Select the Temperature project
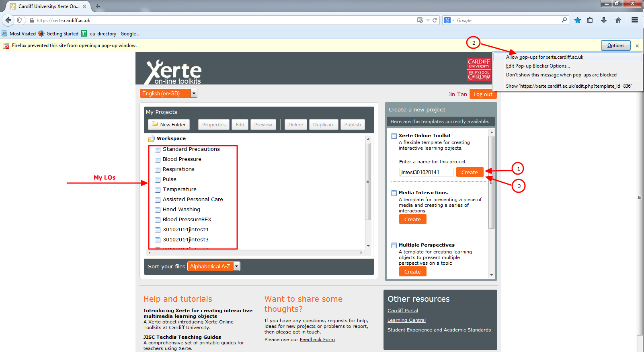The height and width of the screenshot is (352, 644). [179, 189]
